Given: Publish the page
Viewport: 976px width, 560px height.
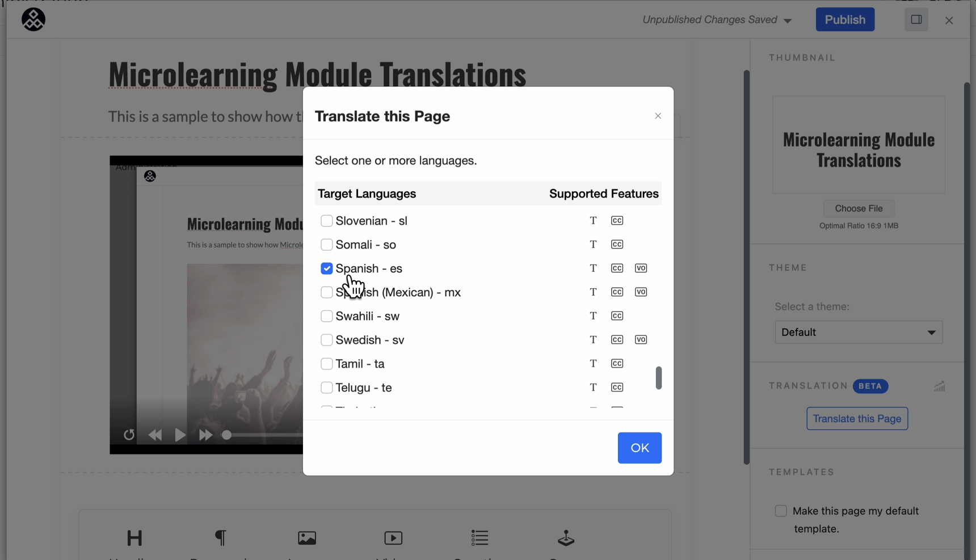Looking at the screenshot, I should pyautogui.click(x=845, y=19).
